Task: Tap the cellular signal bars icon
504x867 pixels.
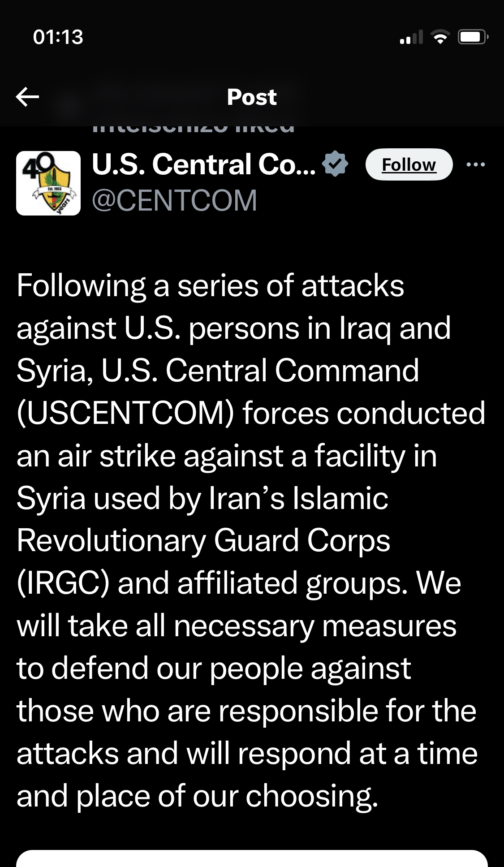Action: [x=411, y=38]
